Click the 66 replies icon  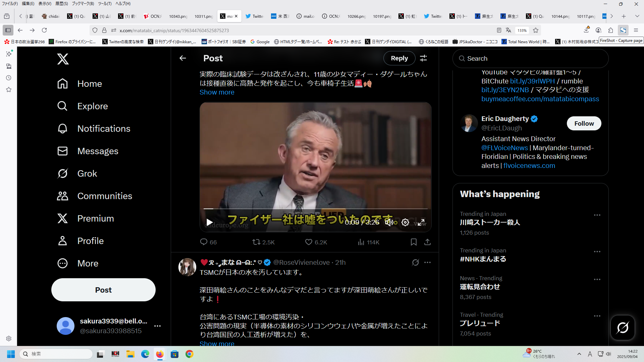click(204, 242)
